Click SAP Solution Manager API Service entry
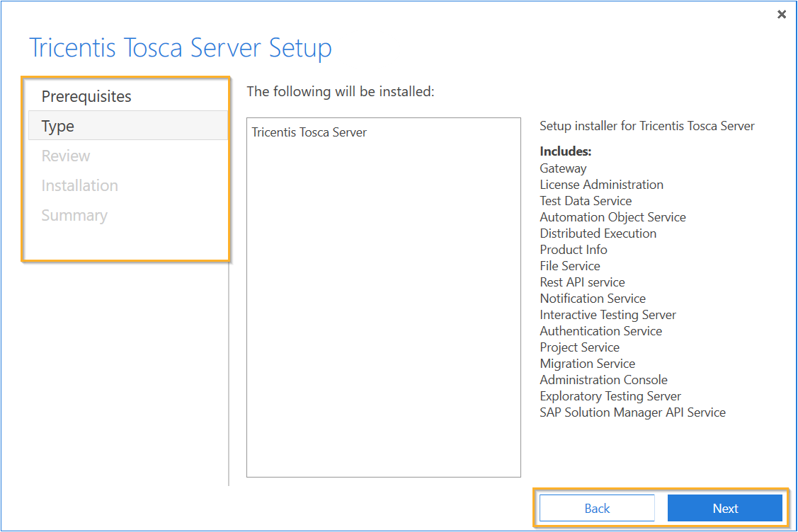 point(632,412)
